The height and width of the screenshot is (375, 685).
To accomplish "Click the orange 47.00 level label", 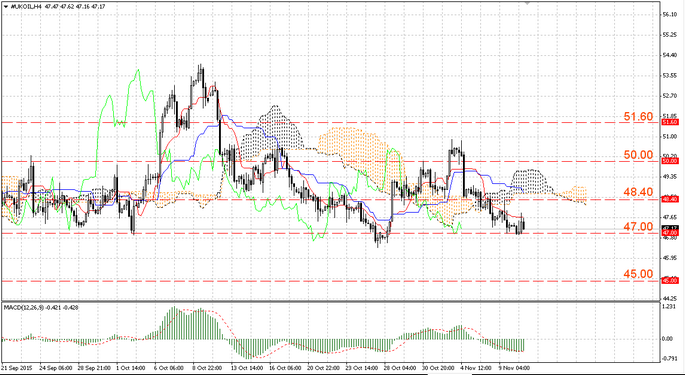I will (638, 227).
